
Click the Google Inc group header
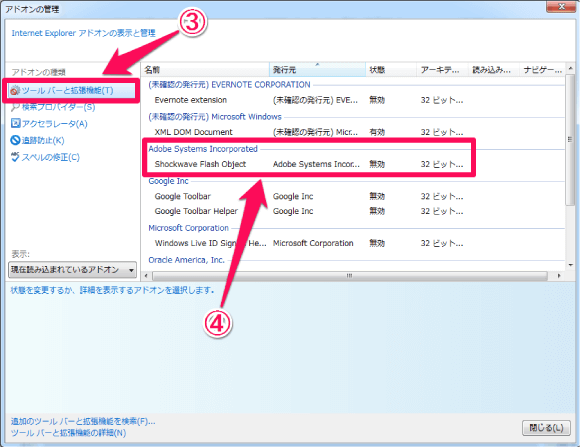coord(168,181)
